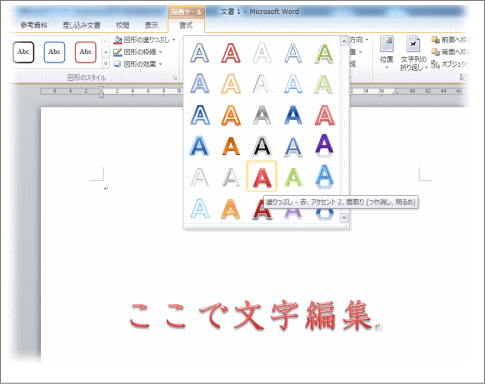Choose the red outline WordArt in first row
The width and height of the screenshot is (485, 384).
[231, 53]
